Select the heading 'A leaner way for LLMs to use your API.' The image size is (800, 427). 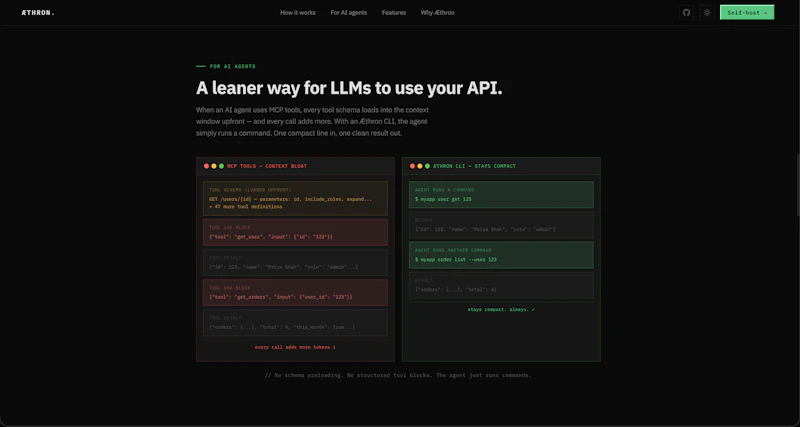click(349, 88)
